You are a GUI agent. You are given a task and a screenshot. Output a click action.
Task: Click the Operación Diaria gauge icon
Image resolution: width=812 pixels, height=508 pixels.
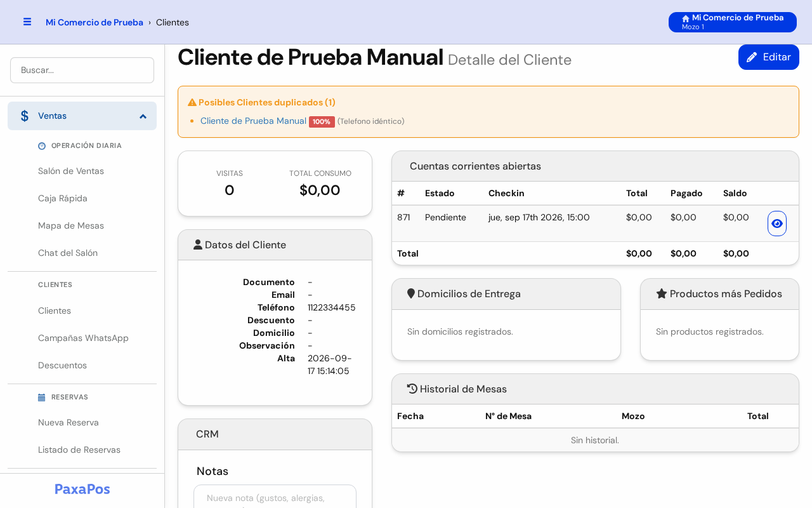point(42,145)
